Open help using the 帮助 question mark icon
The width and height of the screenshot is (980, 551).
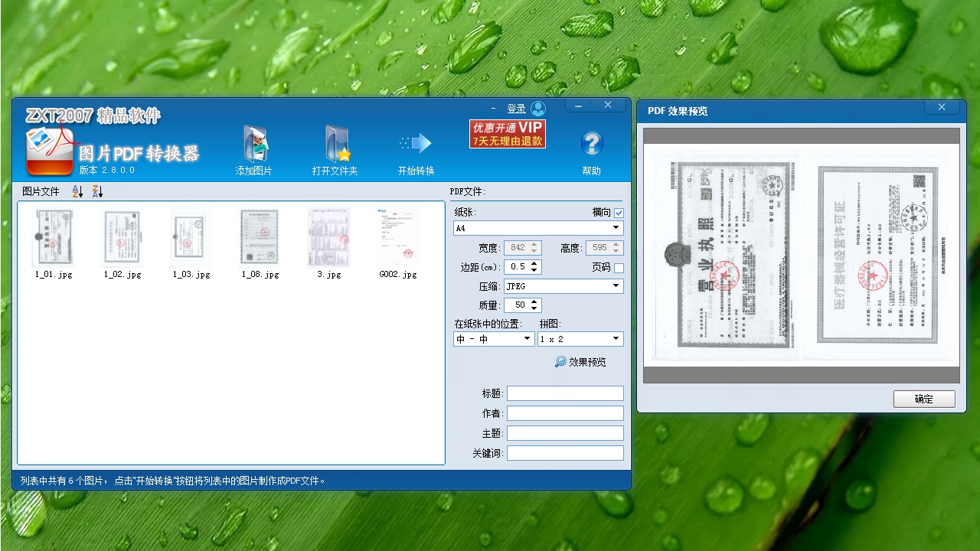pyautogui.click(x=591, y=143)
